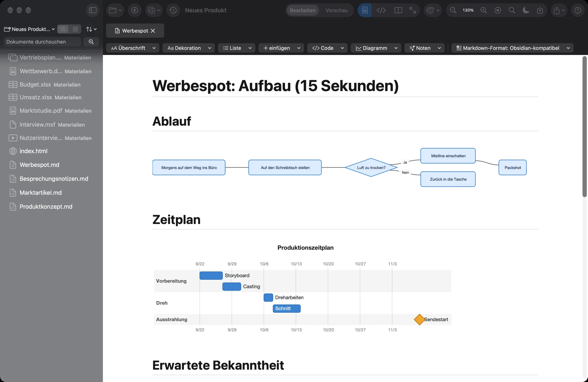This screenshot has height=382, width=588.
Task: Open the einfügen dropdown
Action: tap(281, 48)
